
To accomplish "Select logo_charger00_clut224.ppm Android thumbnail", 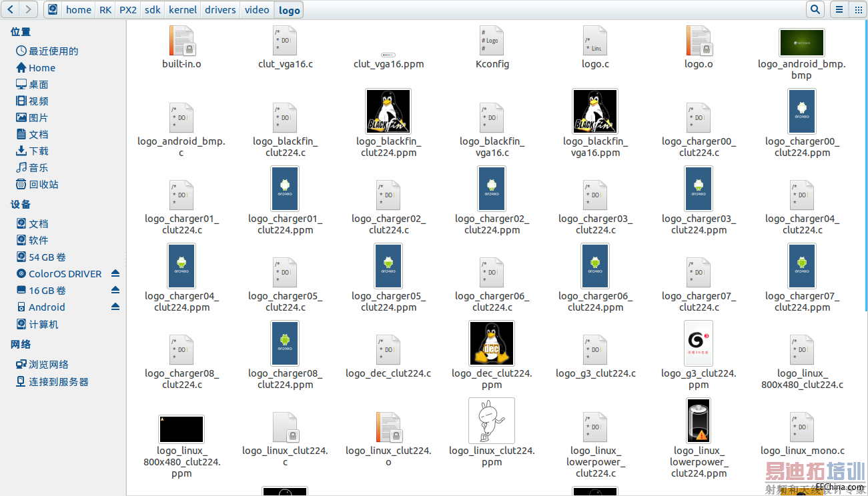I will pos(802,111).
